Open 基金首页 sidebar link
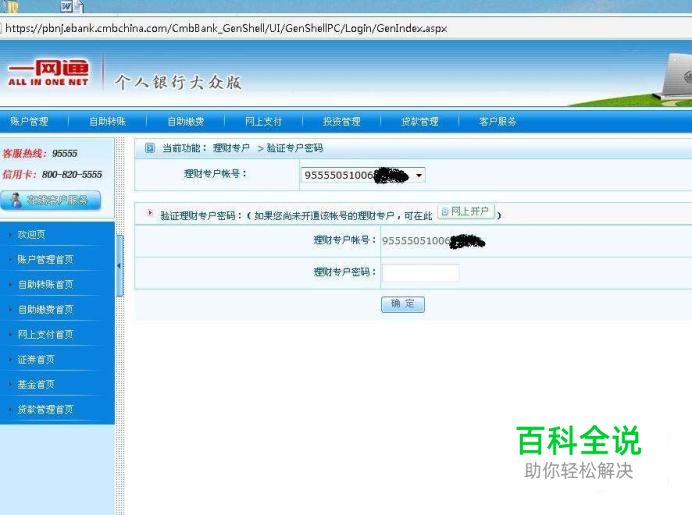The width and height of the screenshot is (692, 515). 36,385
